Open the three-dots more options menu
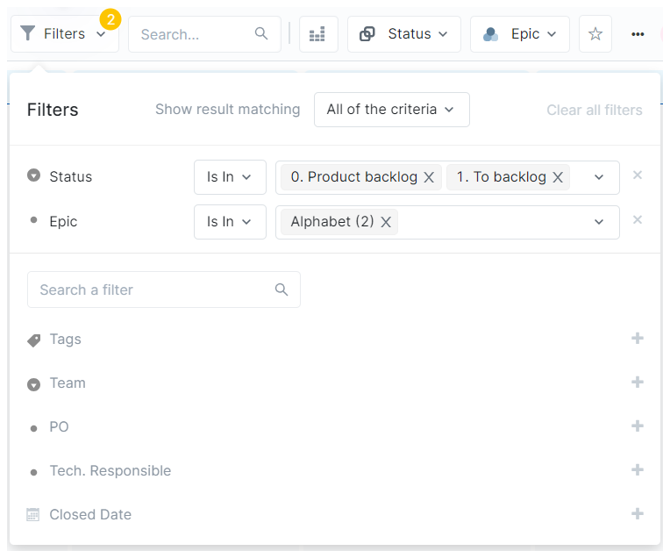Image resolution: width=669 pixels, height=557 pixels. (x=637, y=34)
